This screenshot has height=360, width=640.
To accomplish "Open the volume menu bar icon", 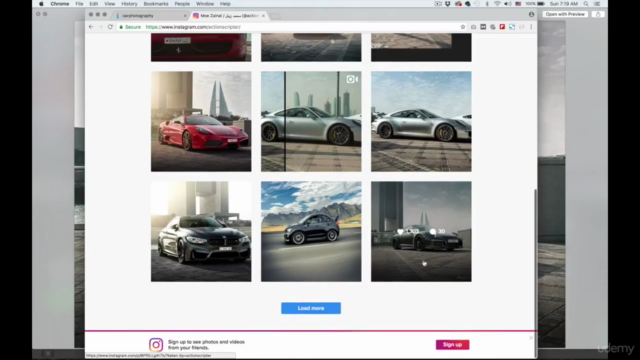I will pyautogui.click(x=508, y=4).
